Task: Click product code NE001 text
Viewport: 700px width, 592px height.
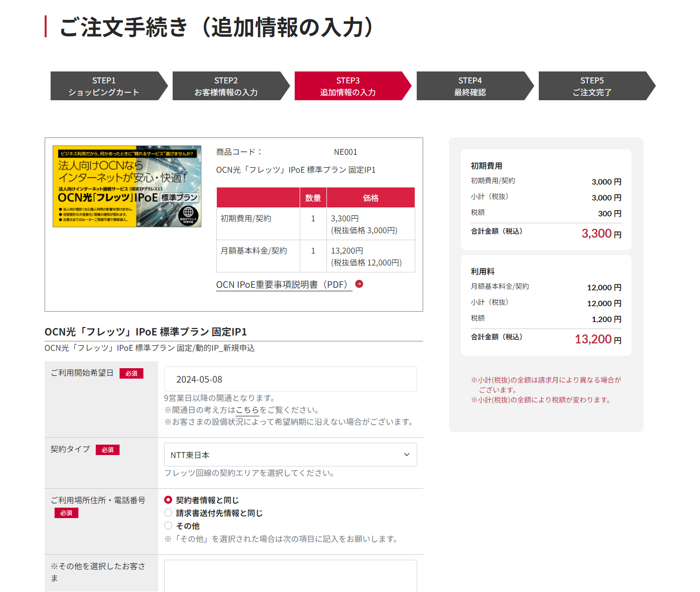Action: pyautogui.click(x=345, y=152)
